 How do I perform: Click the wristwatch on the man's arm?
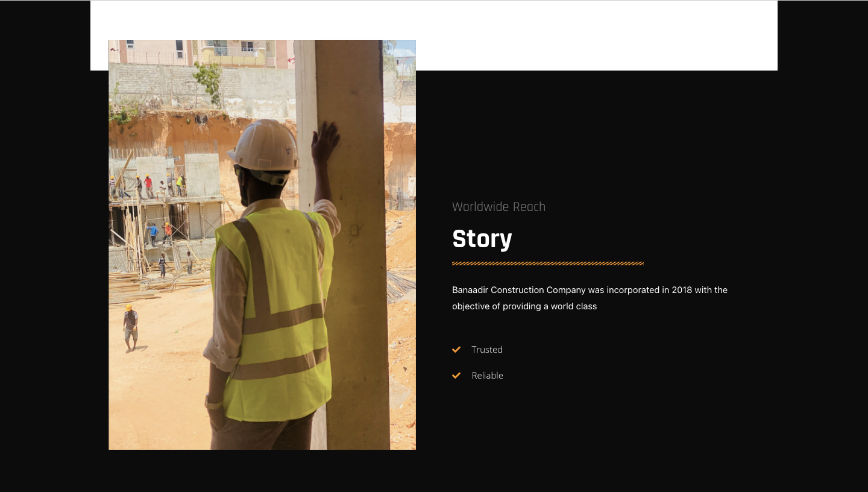(x=213, y=402)
